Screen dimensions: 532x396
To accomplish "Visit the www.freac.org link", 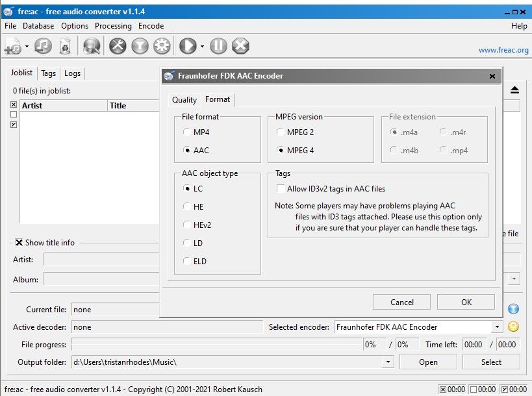I will pyautogui.click(x=503, y=50).
